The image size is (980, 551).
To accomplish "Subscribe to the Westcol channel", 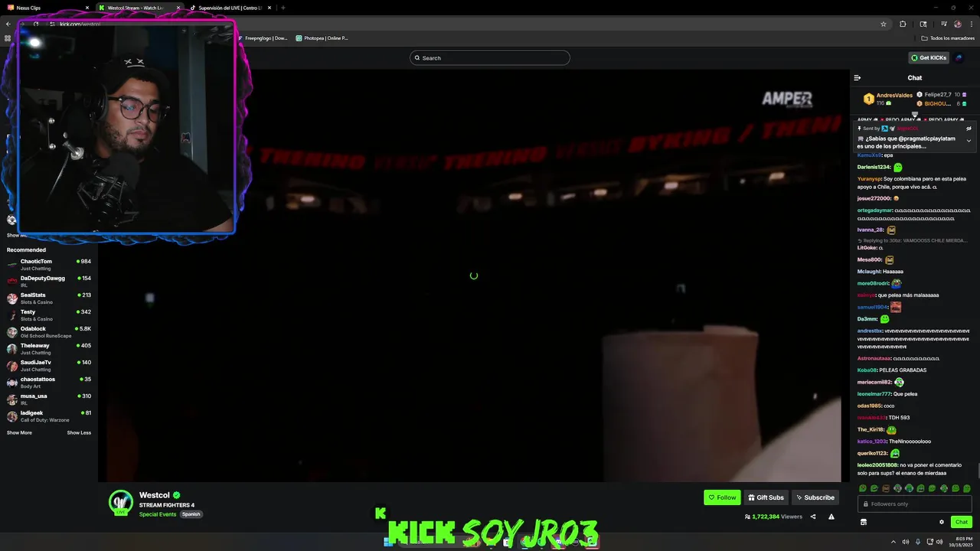I will (815, 497).
